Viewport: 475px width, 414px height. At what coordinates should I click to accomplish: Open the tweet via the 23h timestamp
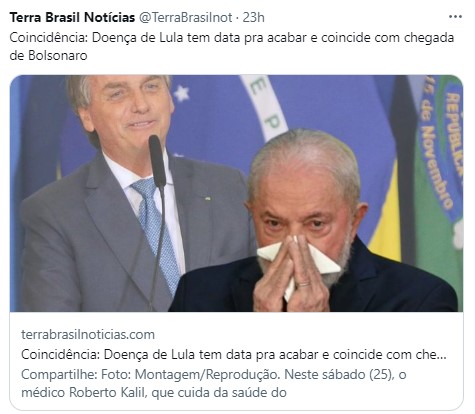[x=254, y=17]
